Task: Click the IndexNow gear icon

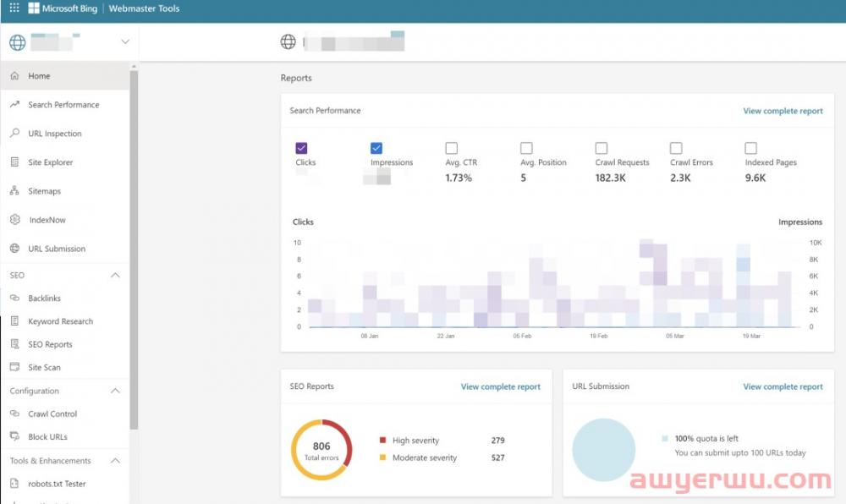Action: point(15,219)
